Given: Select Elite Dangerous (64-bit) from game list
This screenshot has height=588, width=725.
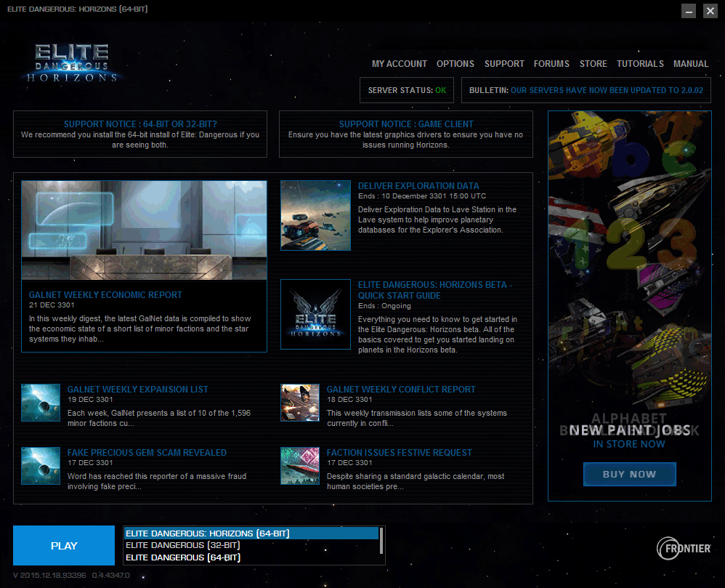Looking at the screenshot, I should [251, 557].
